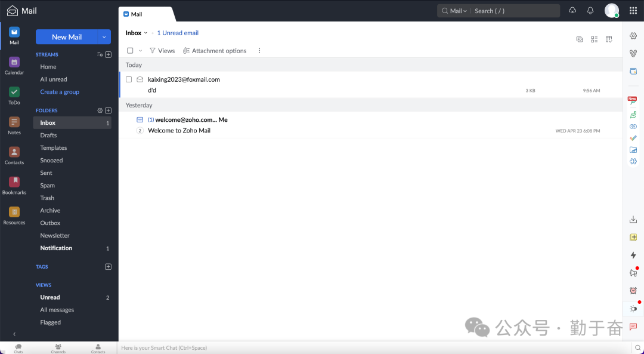Open the settings gear icon at top right

(x=633, y=36)
